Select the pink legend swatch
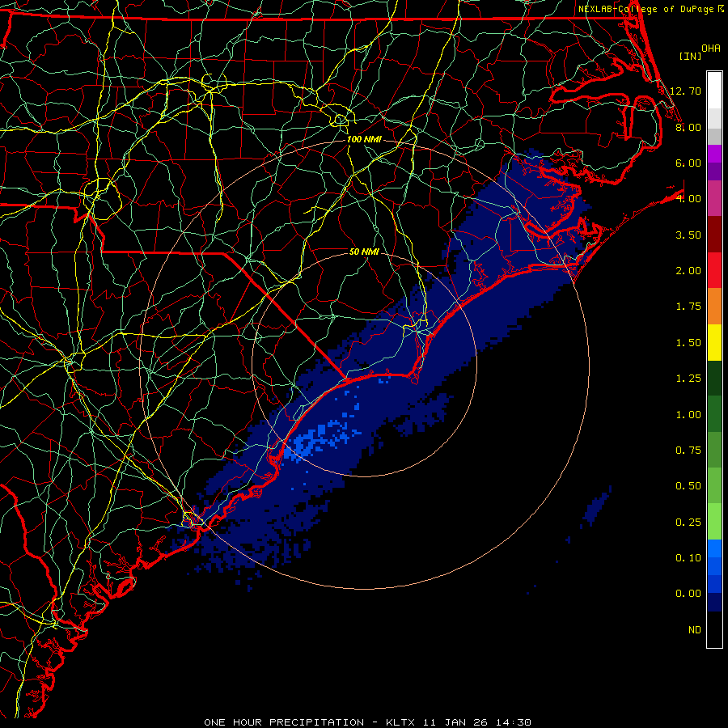 (x=714, y=198)
